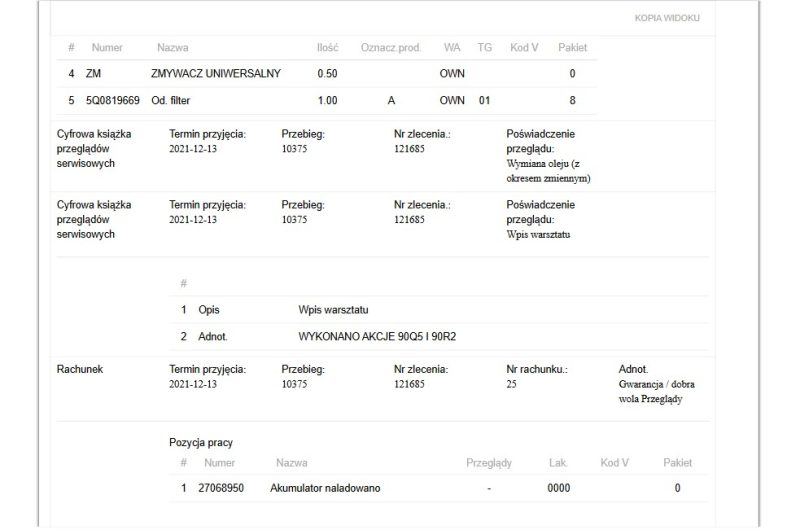
Task: Select the Opis Wpis warsztatu row
Action: point(439,310)
